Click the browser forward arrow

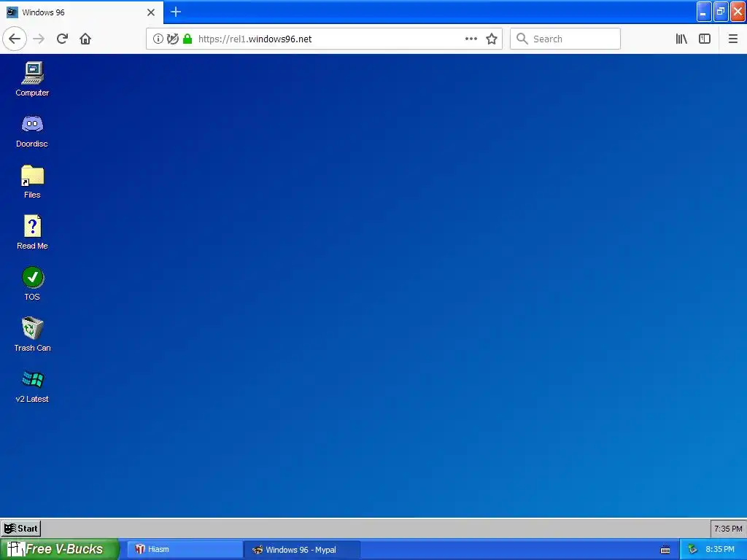(x=39, y=39)
